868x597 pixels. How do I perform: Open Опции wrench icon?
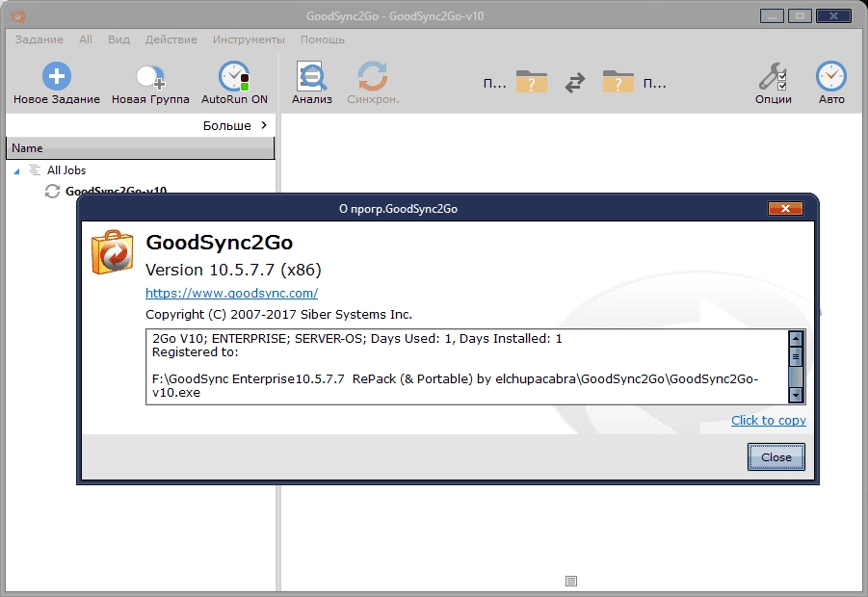773,76
